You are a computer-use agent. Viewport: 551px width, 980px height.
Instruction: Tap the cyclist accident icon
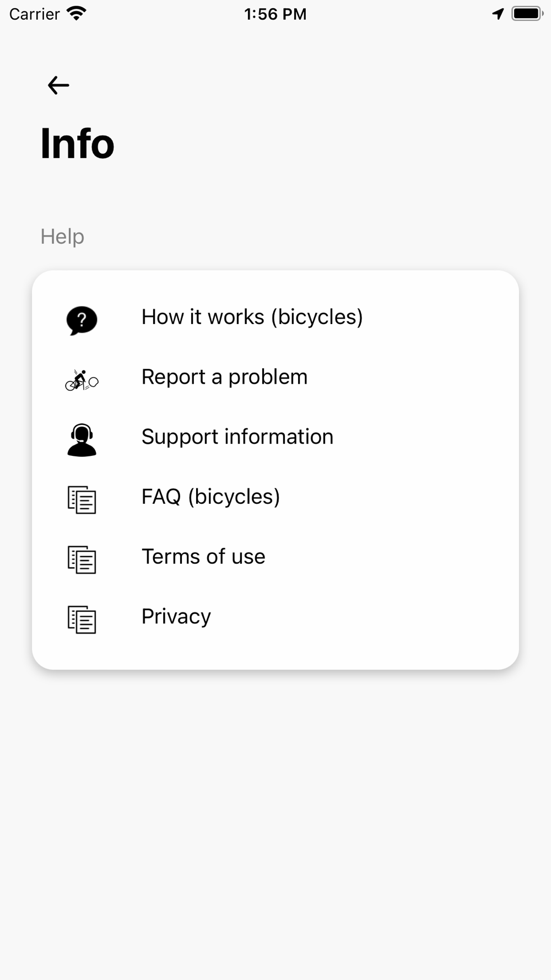(x=82, y=380)
